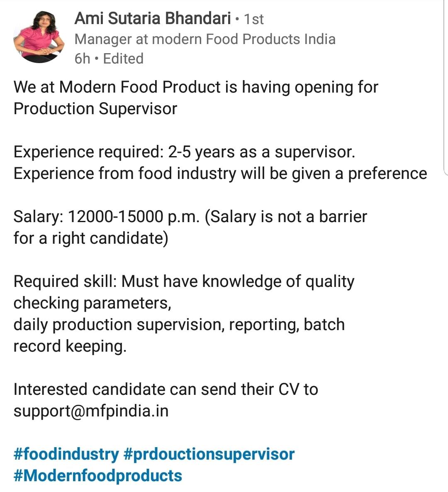The height and width of the screenshot is (492, 448).
Task: Click the Experience required 2-5 years line
Action: click(184, 152)
